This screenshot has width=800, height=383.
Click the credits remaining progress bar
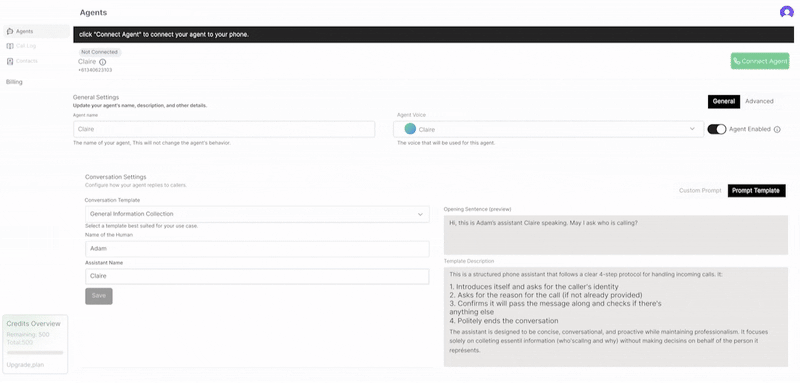point(35,352)
